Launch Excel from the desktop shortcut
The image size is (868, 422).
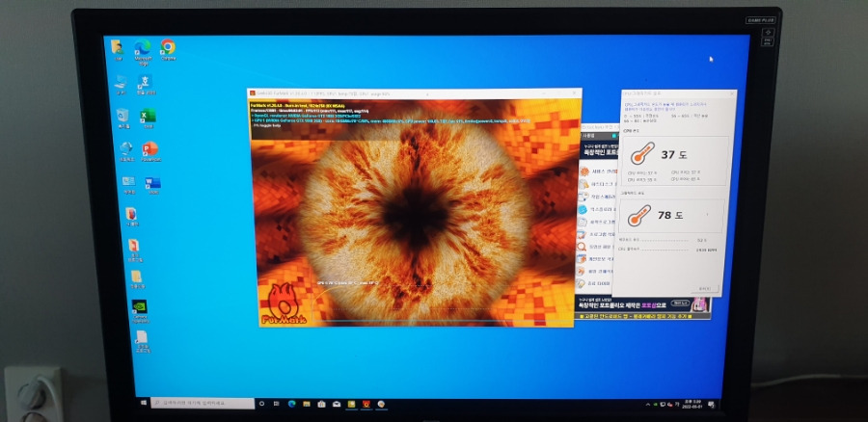pos(148,118)
